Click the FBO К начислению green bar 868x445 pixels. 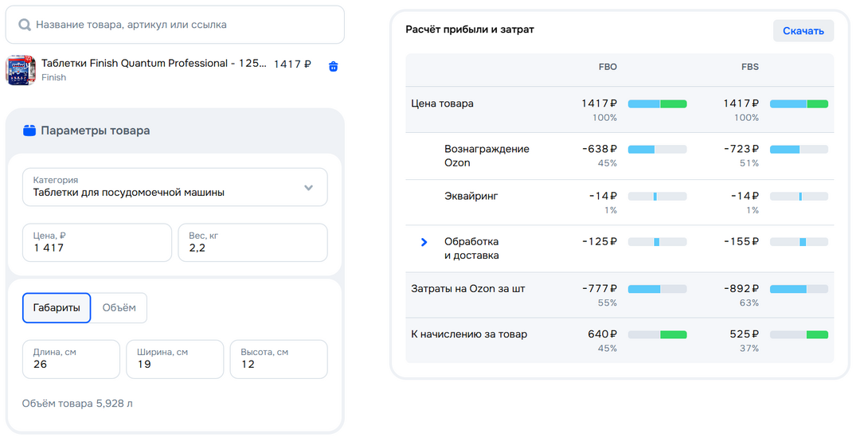[673, 335]
